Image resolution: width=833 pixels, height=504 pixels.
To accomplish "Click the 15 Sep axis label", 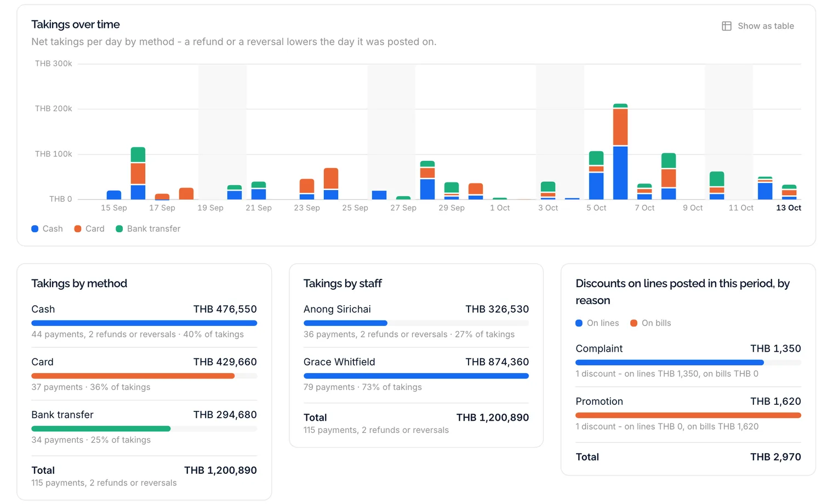I will pos(114,208).
